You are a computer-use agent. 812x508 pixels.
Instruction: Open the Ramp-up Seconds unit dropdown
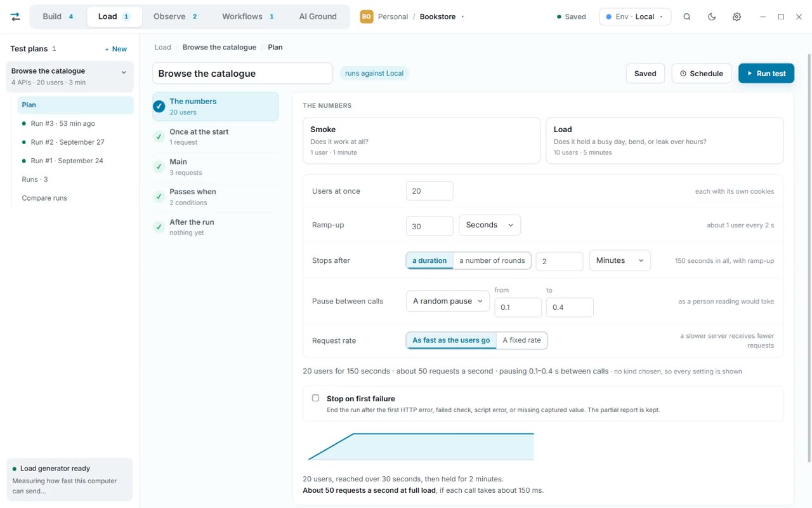(x=490, y=225)
